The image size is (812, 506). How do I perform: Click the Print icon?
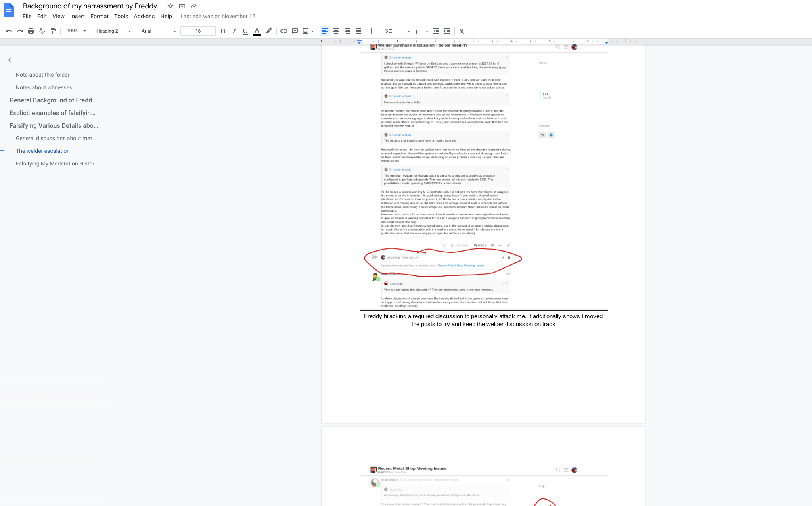(x=31, y=31)
